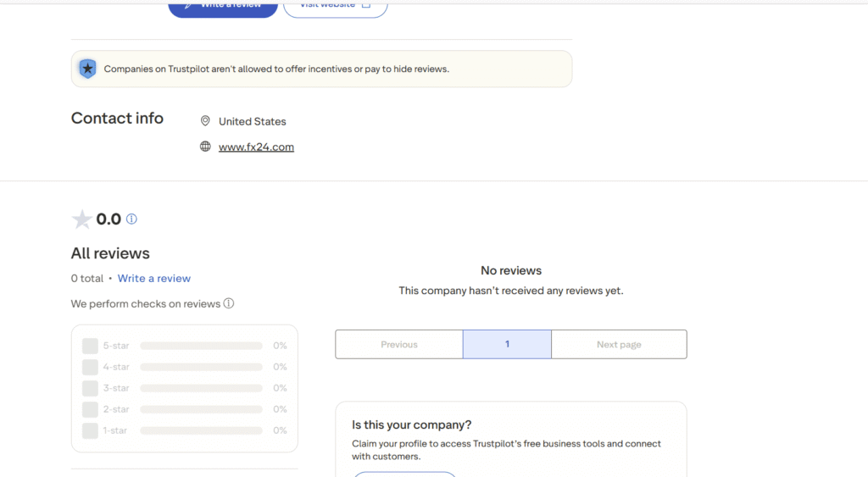Screen dimensions: 868x477
Task: Click "This company hasn't received any reviews yet" text
Action: coord(511,291)
